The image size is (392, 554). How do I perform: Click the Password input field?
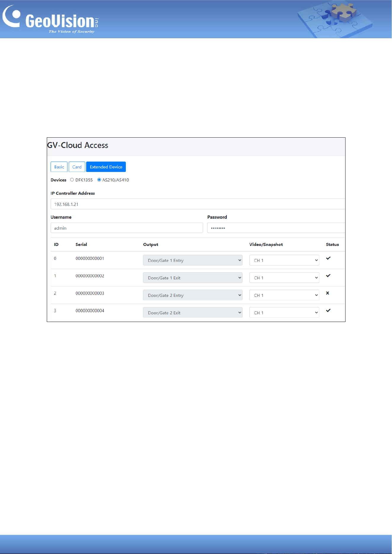(276, 228)
